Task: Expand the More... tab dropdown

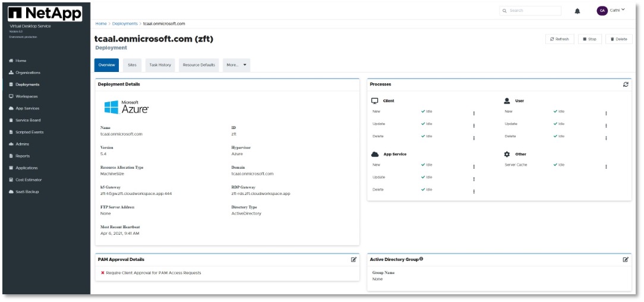Action: 236,65
